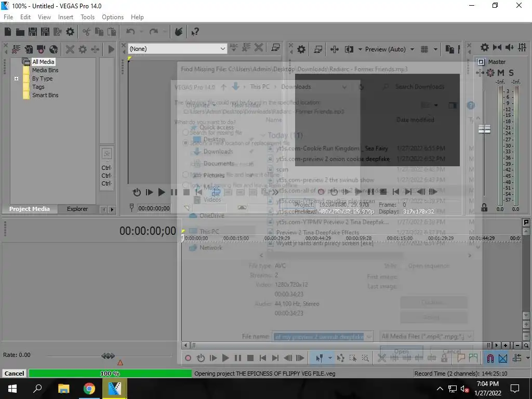Viewport: 532px width, 399px height.
Task: Open mixing console from Master Bus toolbar
Action: (x=522, y=47)
